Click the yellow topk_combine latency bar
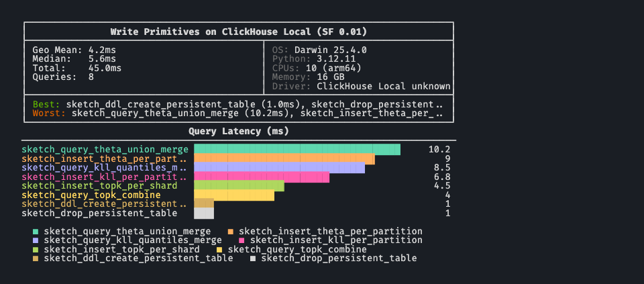This screenshot has height=284, width=644. (x=234, y=195)
